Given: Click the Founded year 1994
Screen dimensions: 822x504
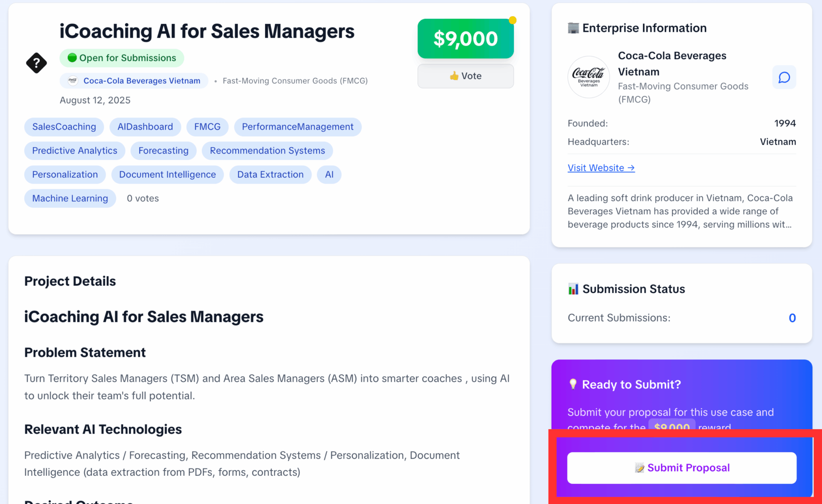Looking at the screenshot, I should point(785,123).
